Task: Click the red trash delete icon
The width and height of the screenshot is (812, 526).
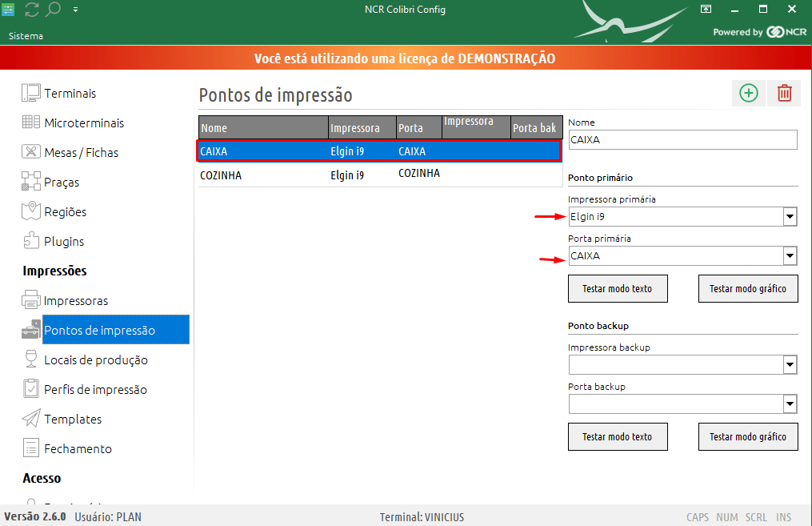Action: 784,93
